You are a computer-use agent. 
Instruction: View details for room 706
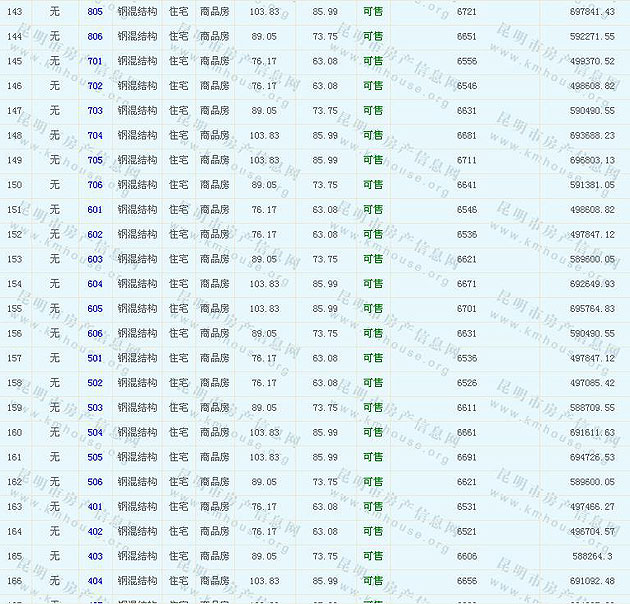(95, 185)
